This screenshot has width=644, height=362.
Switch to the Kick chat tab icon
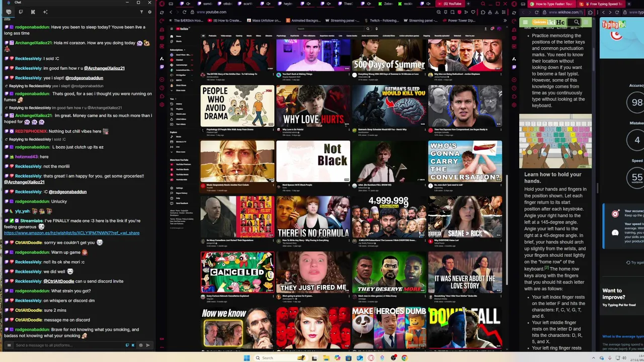pos(33,12)
